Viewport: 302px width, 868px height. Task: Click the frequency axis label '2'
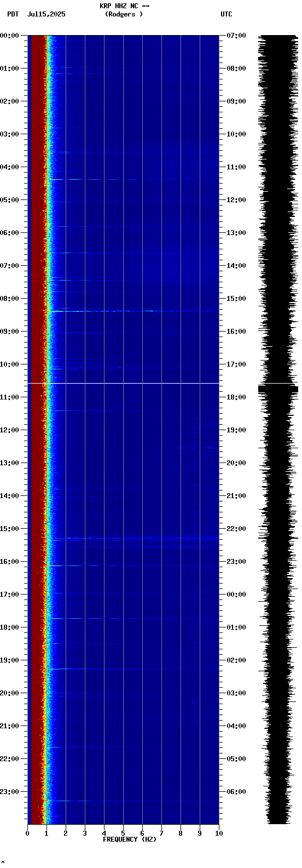[x=66, y=833]
